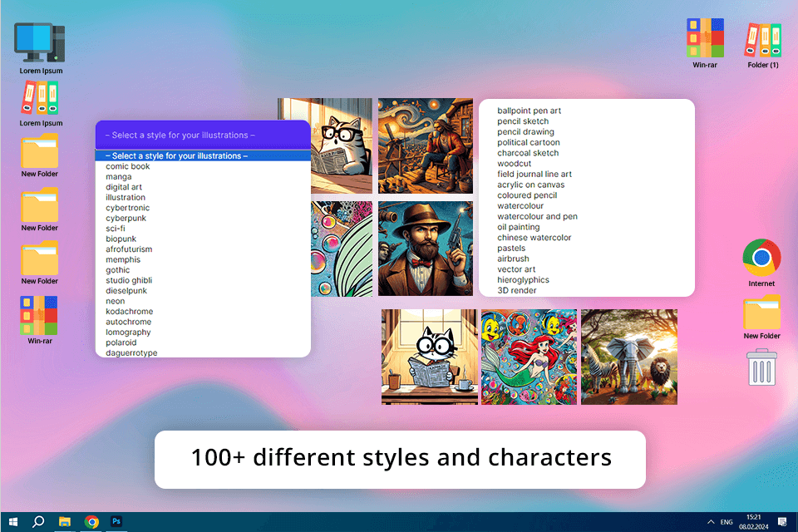The height and width of the screenshot is (532, 798).
Task: Select 'polaroid' in the dropdown
Action: tap(121, 342)
